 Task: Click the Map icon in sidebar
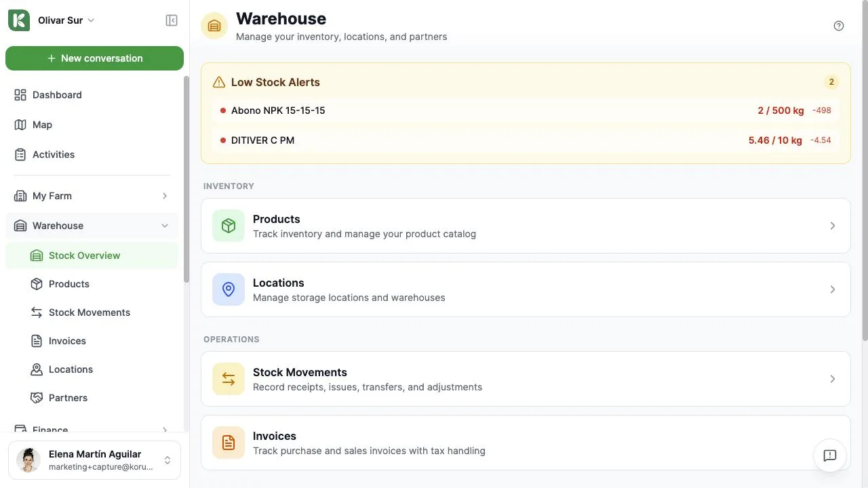click(20, 125)
